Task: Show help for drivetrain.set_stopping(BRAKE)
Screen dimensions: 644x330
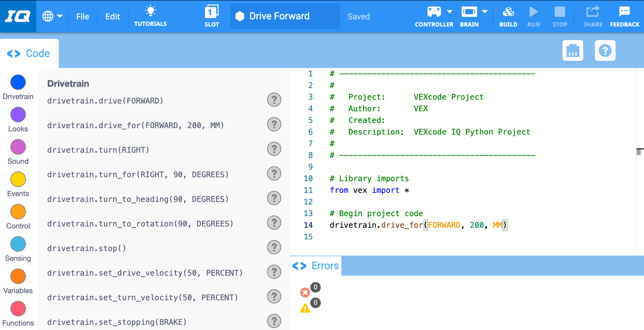Action: coord(274,321)
